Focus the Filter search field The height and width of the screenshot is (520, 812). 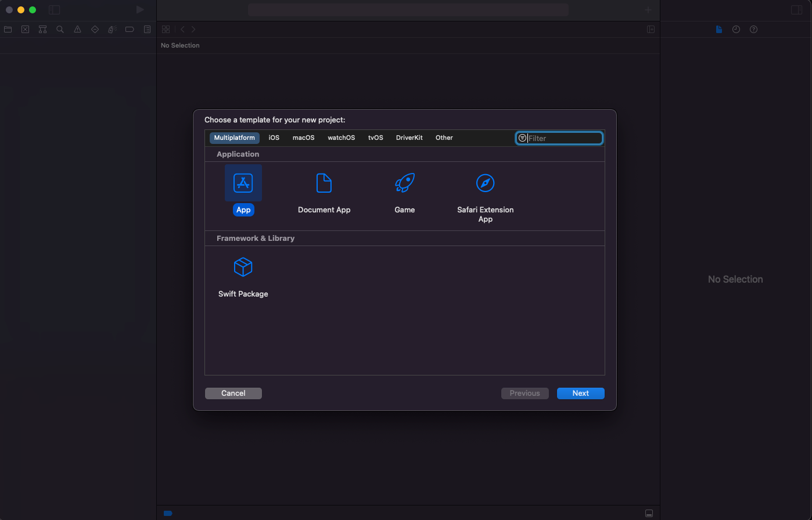559,138
